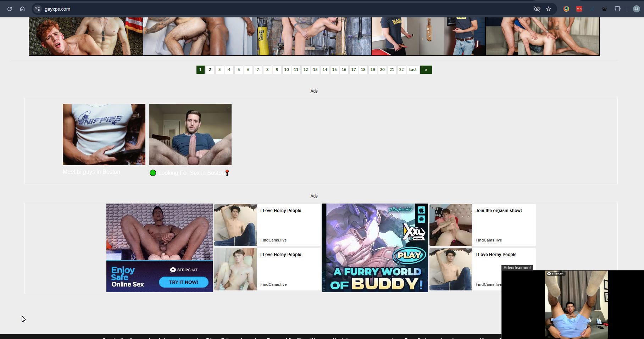
Task: Navigate to page 9
Action: 277,70
